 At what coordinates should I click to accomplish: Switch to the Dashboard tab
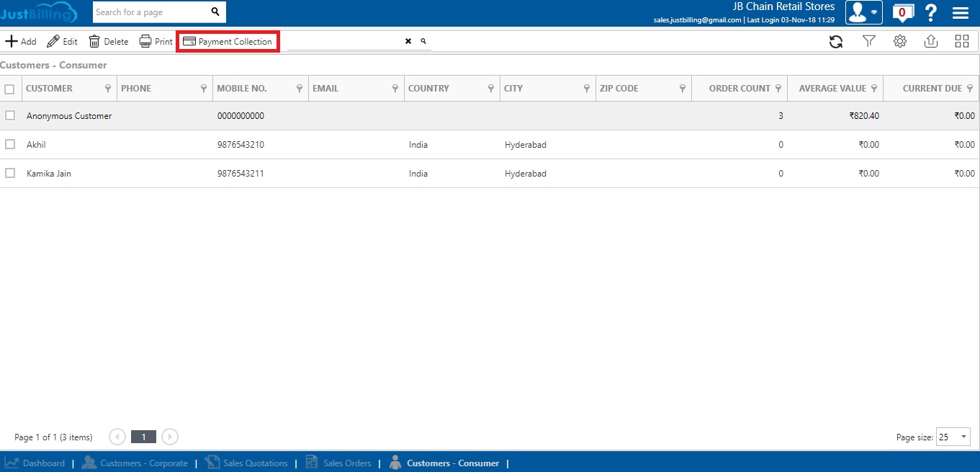[35, 463]
